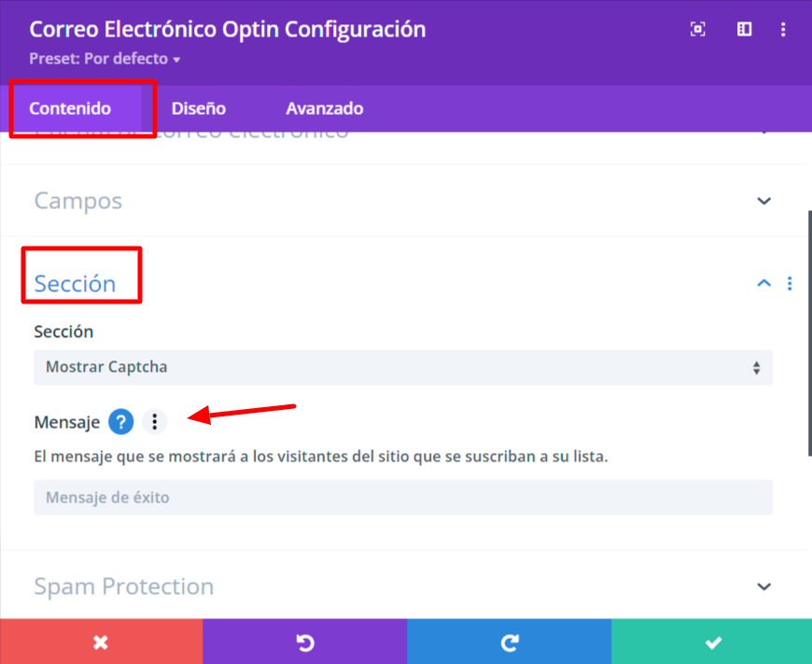Click the vertical scrollbar on the right edge
The height and width of the screenshot is (664, 812).
click(x=809, y=333)
